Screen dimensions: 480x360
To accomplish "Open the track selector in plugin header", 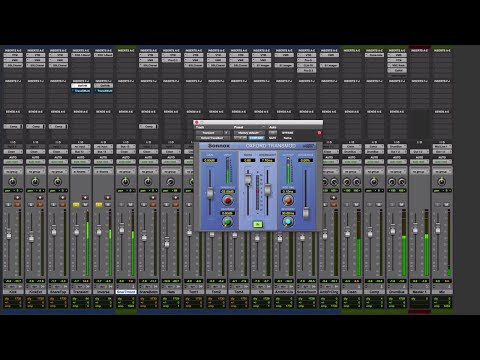I will coord(209,133).
